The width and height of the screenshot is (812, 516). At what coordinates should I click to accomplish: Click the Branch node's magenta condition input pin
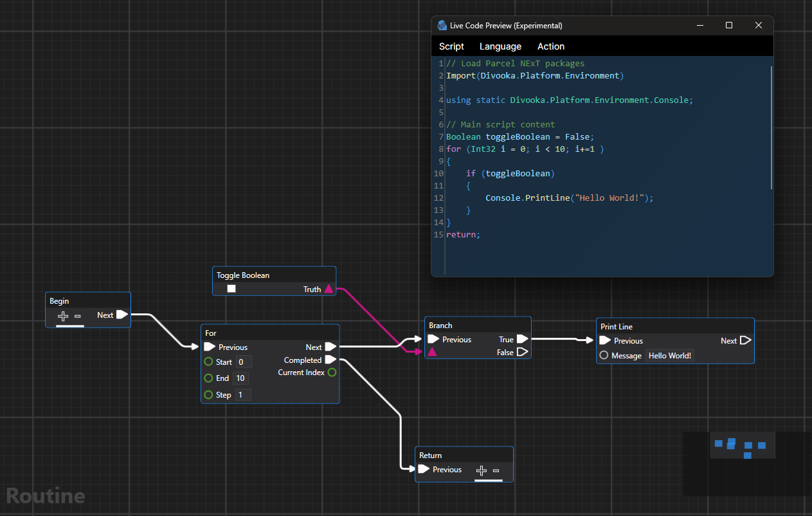click(433, 352)
